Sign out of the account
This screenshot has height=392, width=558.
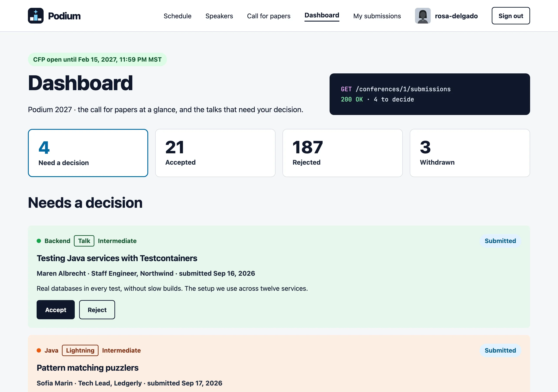click(x=511, y=16)
